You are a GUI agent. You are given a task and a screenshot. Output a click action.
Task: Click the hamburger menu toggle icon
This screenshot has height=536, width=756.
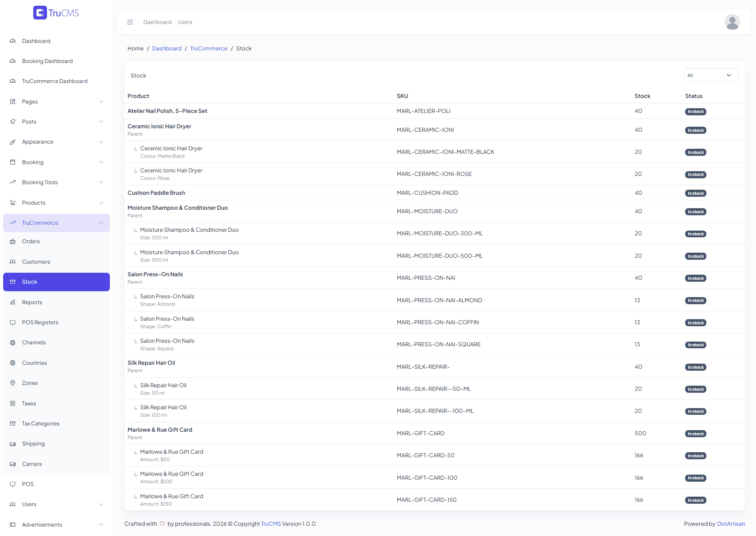click(x=130, y=22)
